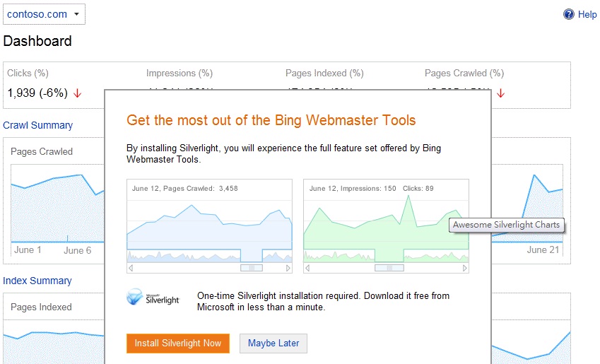Click the green Impressions sample chart
Screen dimensions: 600x364
[x=386, y=226]
